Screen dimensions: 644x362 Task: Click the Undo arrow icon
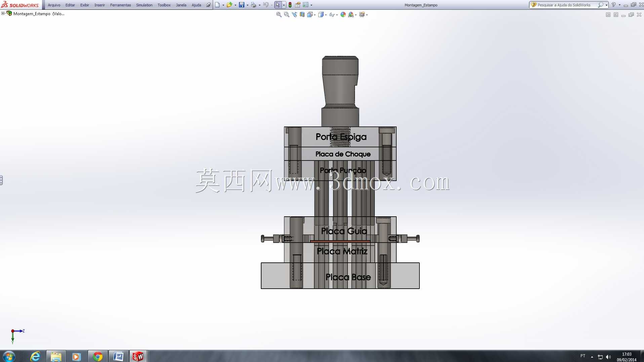pos(266,5)
